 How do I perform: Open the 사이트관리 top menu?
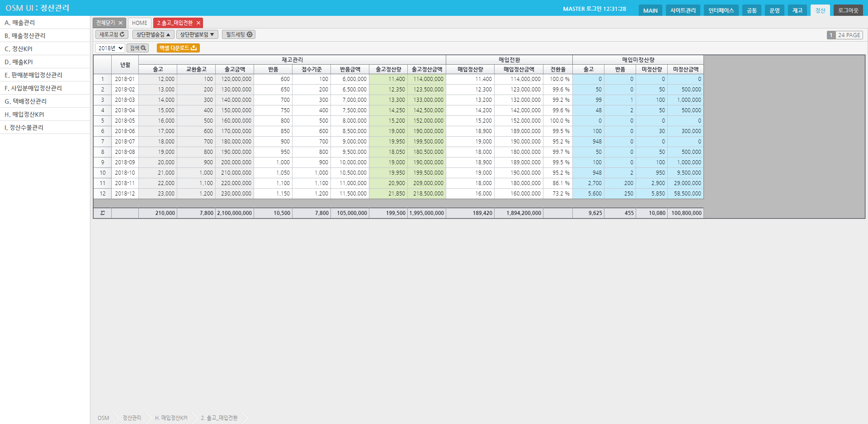pos(683,10)
